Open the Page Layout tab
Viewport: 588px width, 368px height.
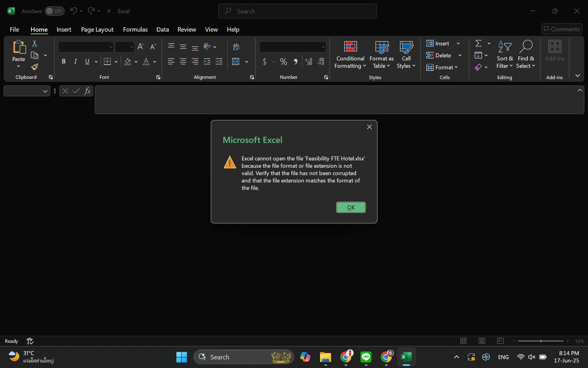pyautogui.click(x=97, y=29)
